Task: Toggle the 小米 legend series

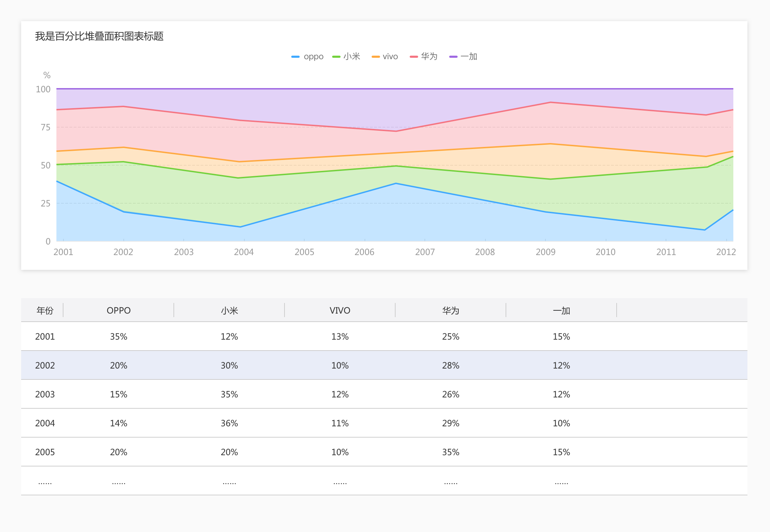Action: click(x=352, y=56)
